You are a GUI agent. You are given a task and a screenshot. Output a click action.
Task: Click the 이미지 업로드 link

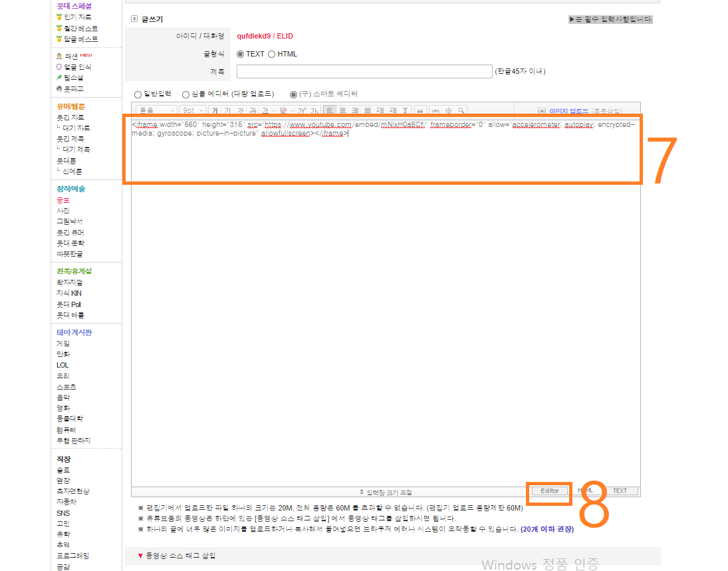pos(568,111)
